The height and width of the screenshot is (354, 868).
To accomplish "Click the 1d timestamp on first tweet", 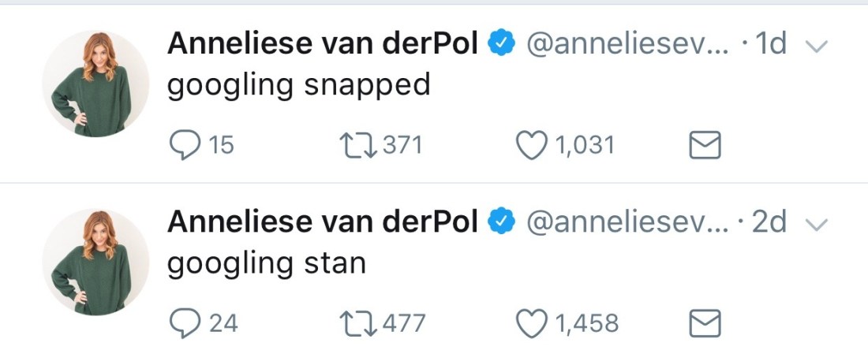I will point(771,45).
